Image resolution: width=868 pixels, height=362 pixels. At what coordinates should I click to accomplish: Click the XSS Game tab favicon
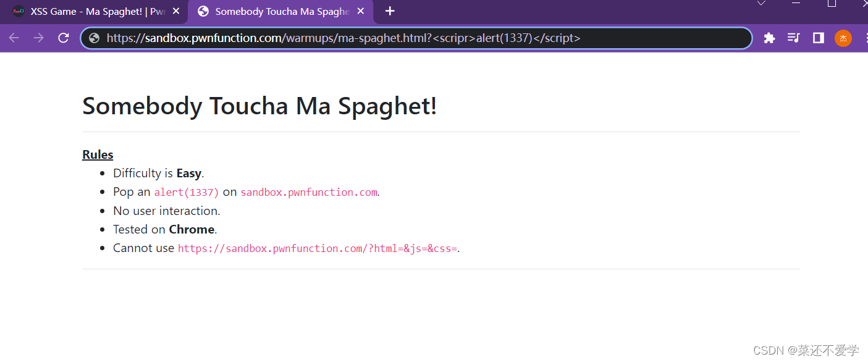tap(19, 11)
